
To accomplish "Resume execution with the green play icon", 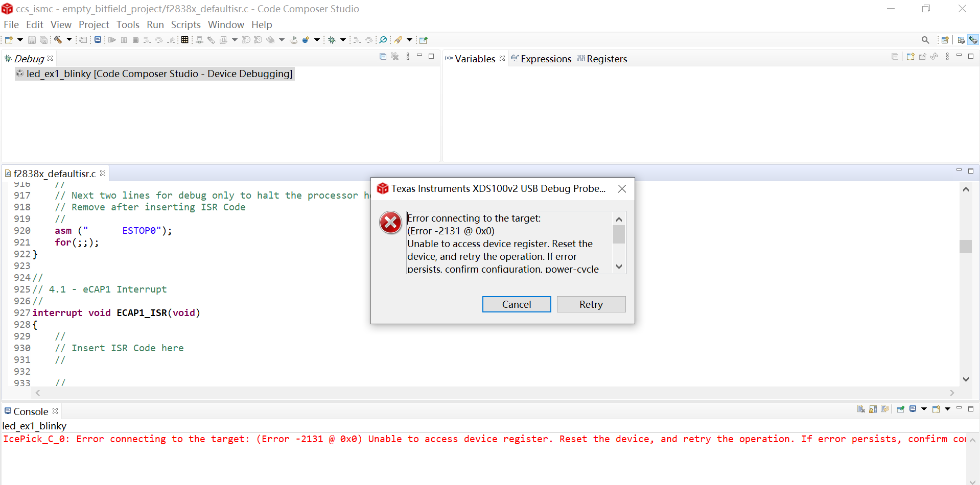I will [x=112, y=40].
